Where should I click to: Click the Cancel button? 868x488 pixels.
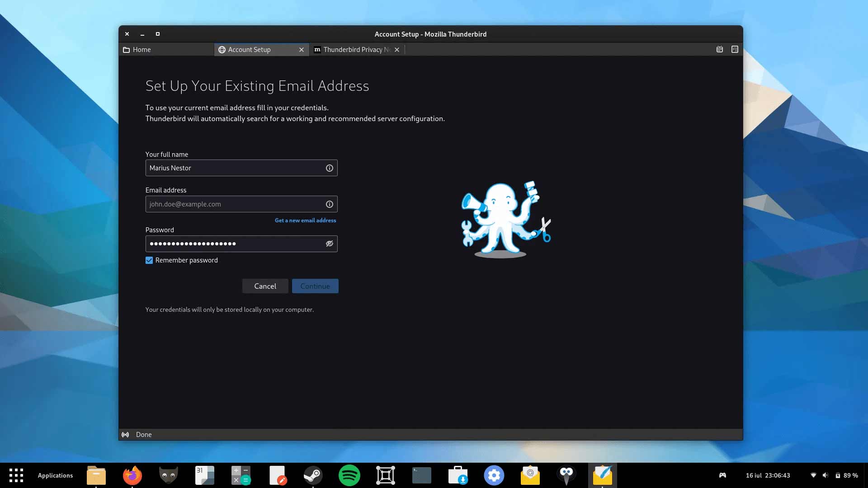point(265,286)
